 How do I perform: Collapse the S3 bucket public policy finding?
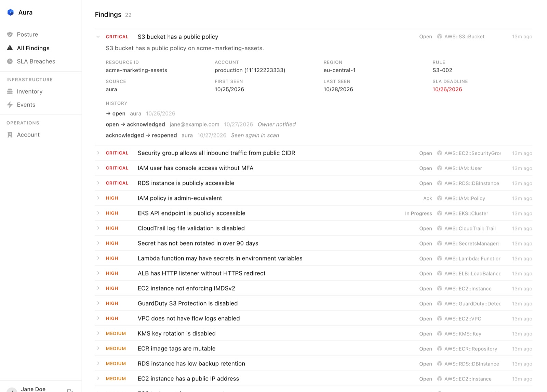pyautogui.click(x=98, y=37)
